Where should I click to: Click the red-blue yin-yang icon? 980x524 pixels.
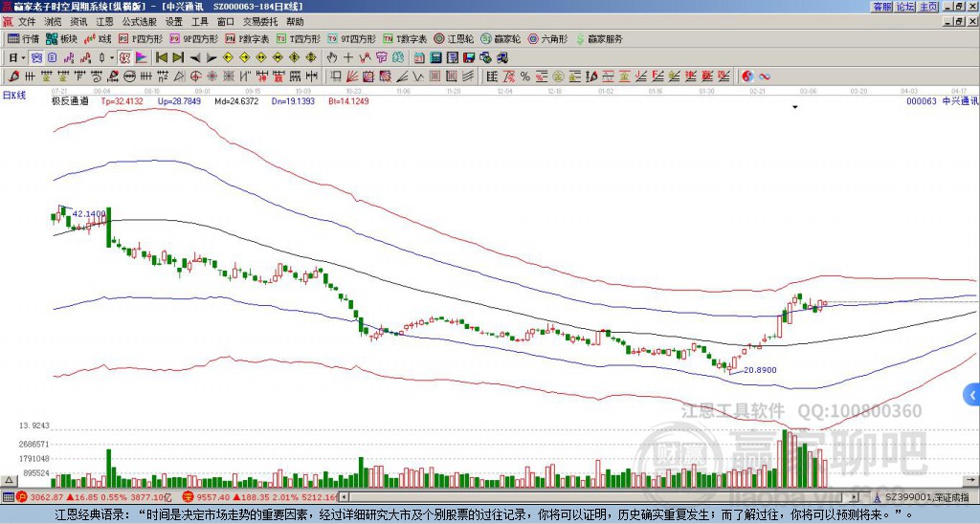coord(747,76)
